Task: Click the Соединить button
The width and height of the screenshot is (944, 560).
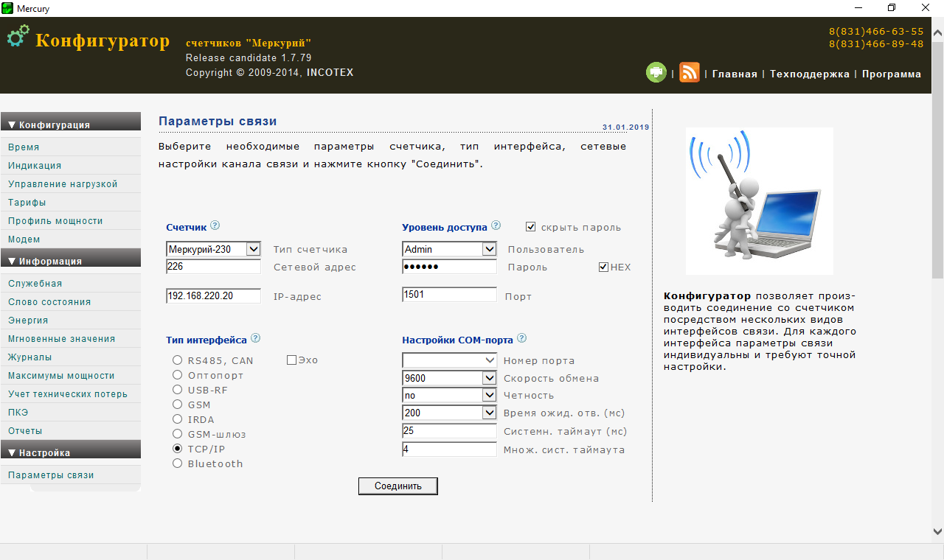Action: [398, 486]
